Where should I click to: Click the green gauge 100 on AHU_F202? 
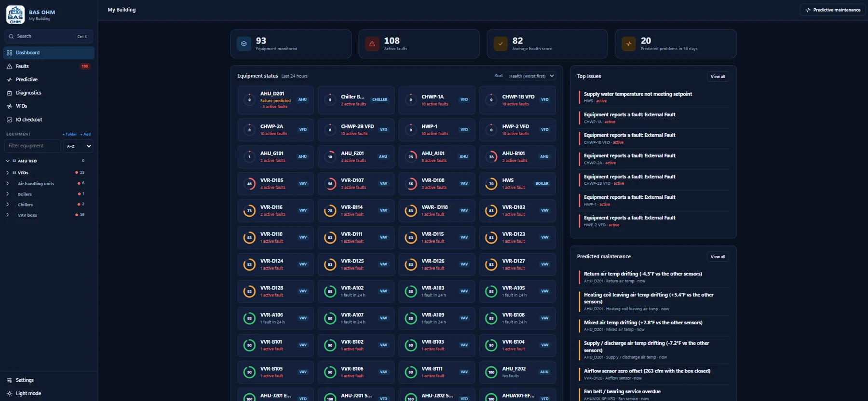pyautogui.click(x=491, y=372)
